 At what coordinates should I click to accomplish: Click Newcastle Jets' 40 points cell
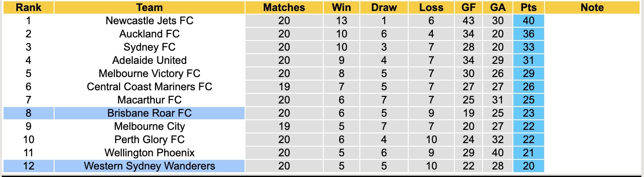coord(528,21)
